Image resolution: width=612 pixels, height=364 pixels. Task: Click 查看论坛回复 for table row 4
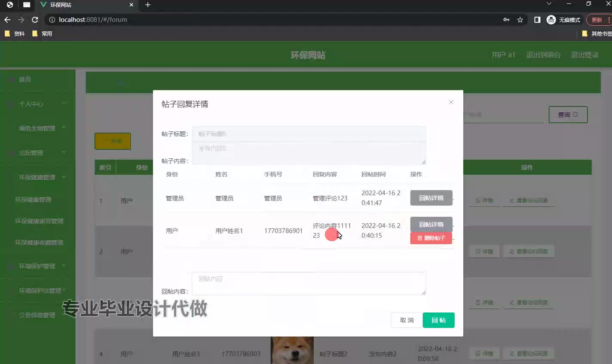pyautogui.click(x=529, y=354)
